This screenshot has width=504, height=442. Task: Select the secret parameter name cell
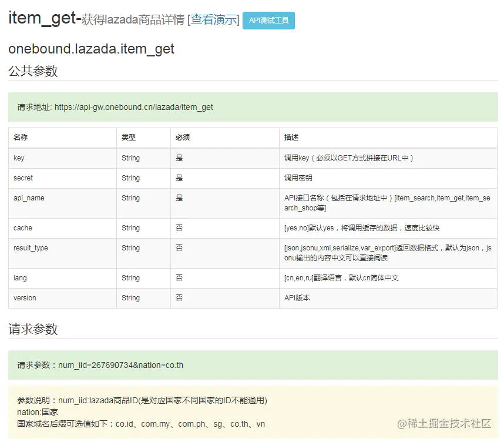pos(62,178)
